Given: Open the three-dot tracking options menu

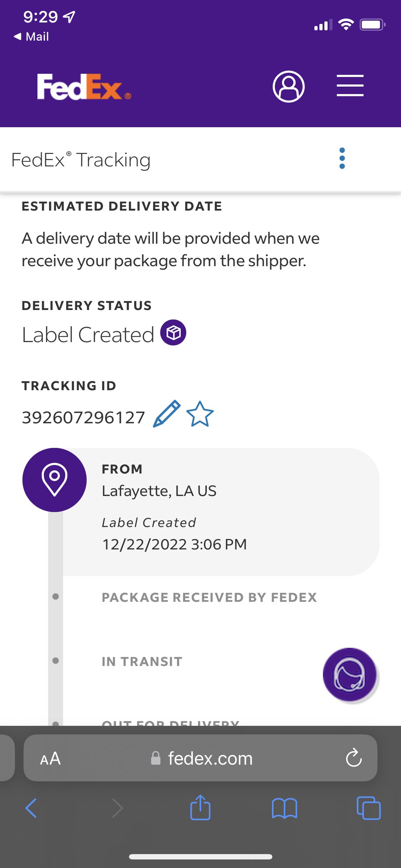Looking at the screenshot, I should click(342, 158).
